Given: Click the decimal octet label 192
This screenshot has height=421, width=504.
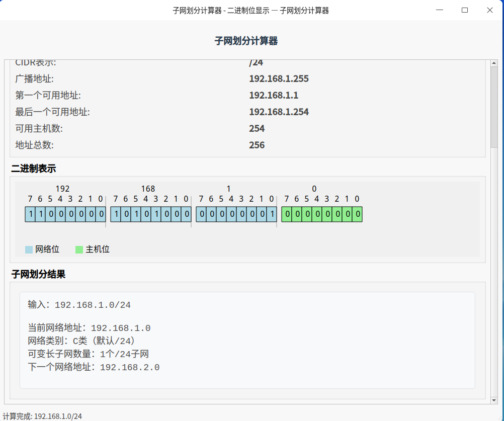Looking at the screenshot, I should tap(62, 189).
